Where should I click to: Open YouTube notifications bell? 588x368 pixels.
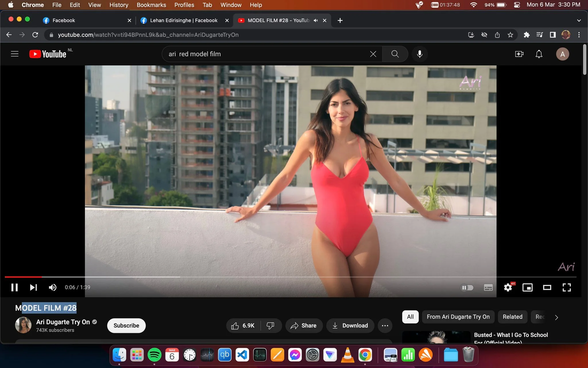tap(539, 54)
